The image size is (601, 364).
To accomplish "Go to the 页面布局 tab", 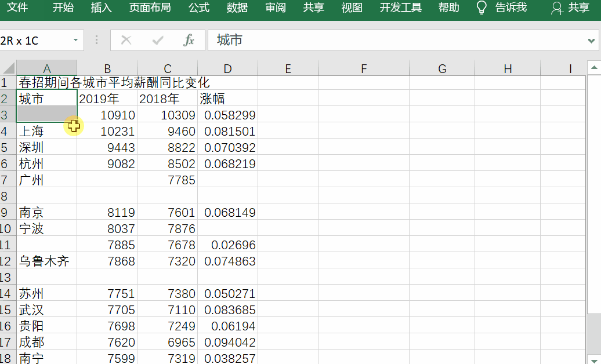I will click(150, 8).
